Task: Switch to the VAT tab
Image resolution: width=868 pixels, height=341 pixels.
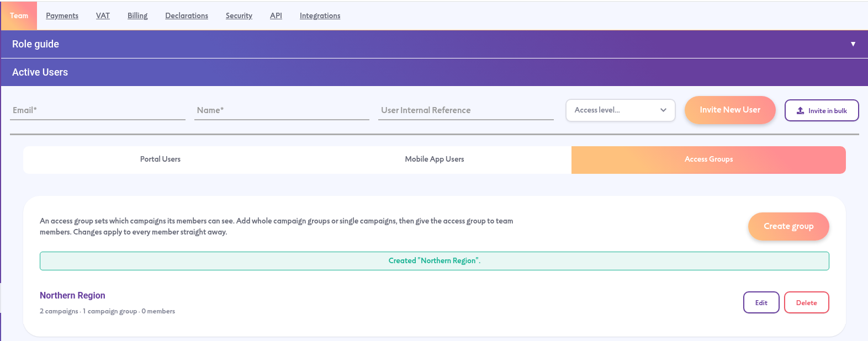Action: coord(103,15)
